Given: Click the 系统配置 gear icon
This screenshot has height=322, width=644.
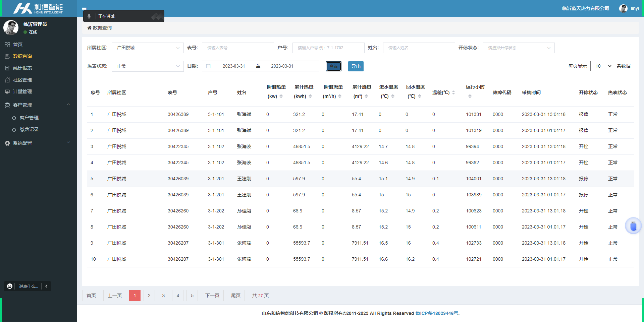Looking at the screenshot, I should (x=7, y=143).
